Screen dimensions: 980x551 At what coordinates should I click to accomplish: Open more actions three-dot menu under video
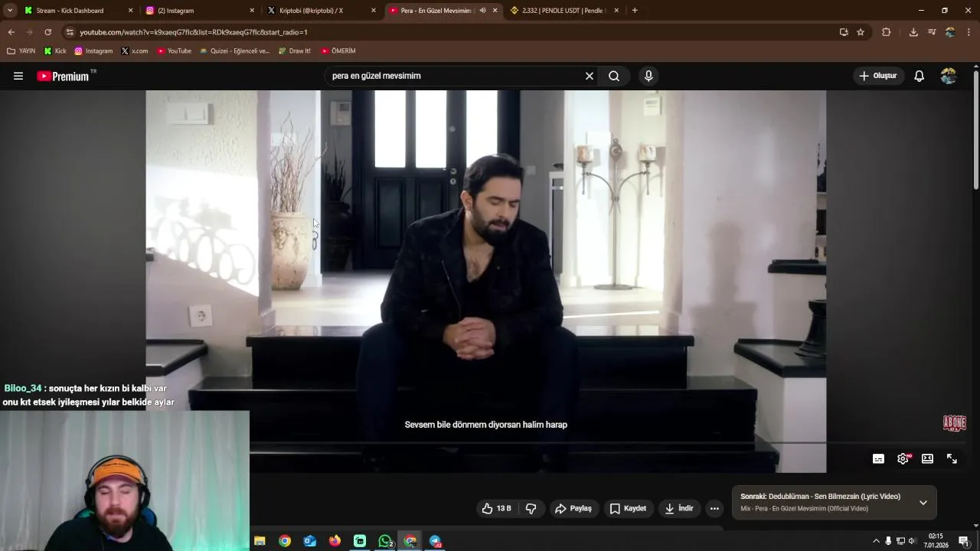(714, 508)
